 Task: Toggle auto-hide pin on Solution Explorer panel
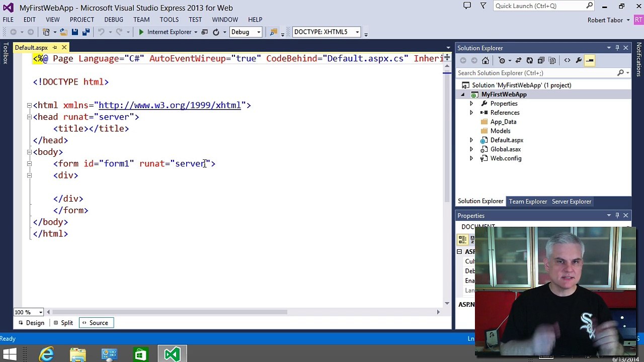pos(617,48)
